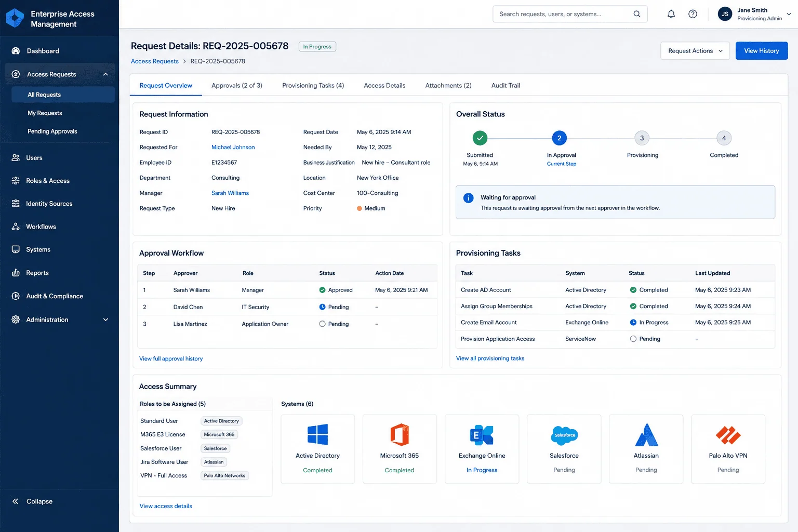Open the Provisioning Tasks (4) tab
The image size is (798, 532).
[x=313, y=85]
